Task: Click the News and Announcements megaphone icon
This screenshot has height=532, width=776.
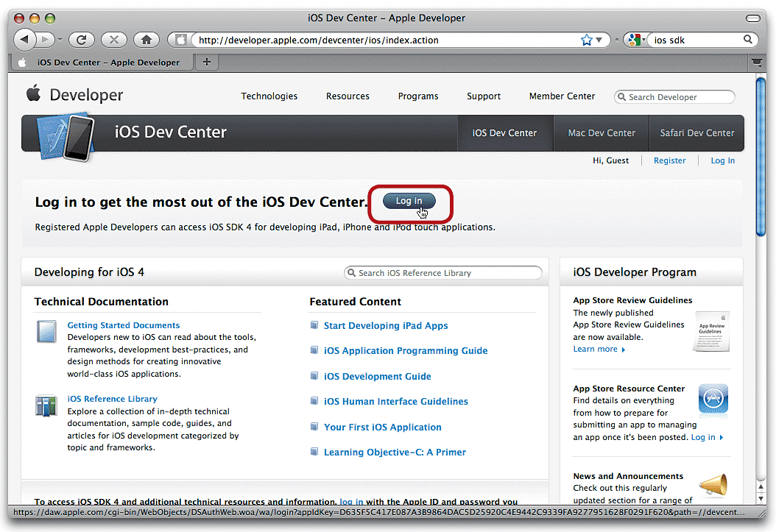Action: click(x=713, y=484)
